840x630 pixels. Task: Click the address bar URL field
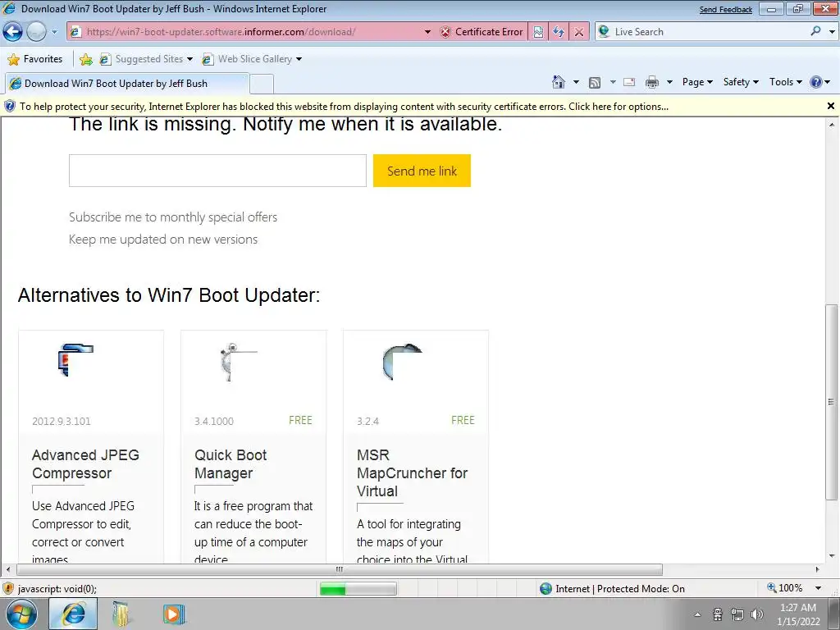pos(246,32)
